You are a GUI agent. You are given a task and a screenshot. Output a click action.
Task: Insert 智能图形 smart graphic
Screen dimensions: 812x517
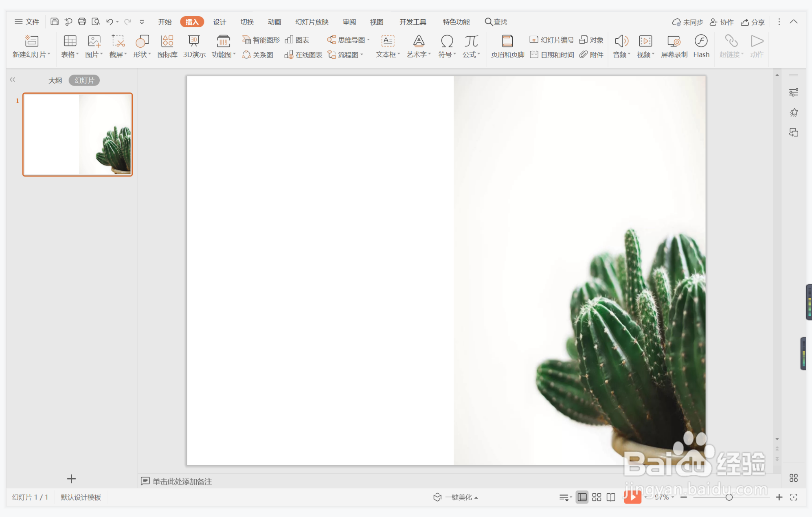261,40
